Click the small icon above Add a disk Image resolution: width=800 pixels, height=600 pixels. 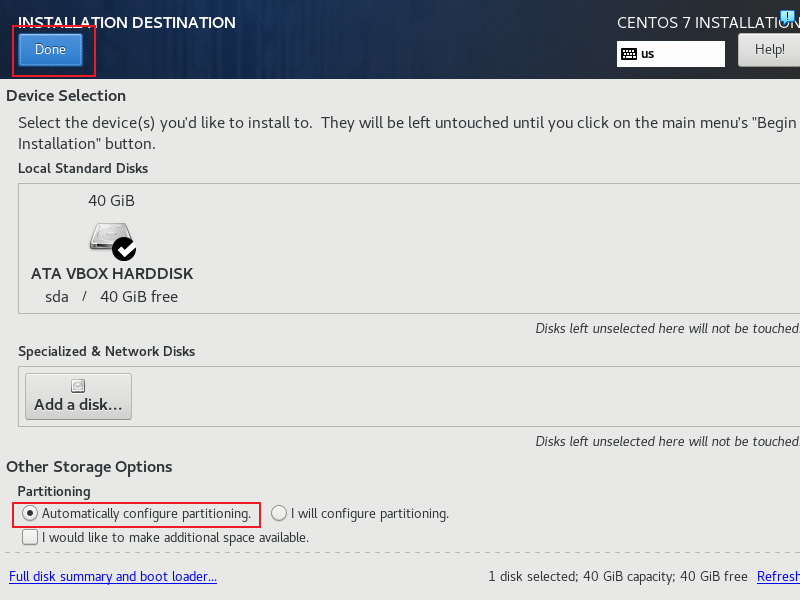(78, 386)
